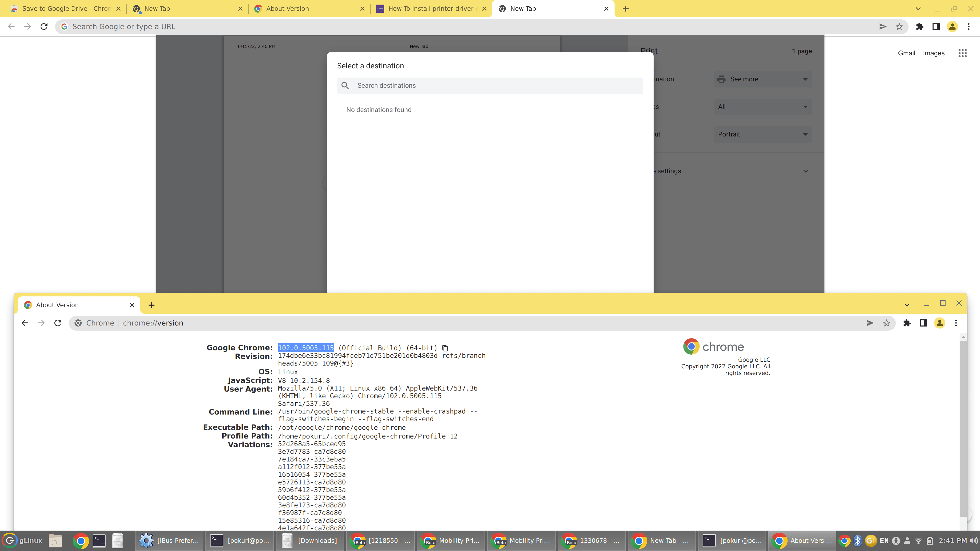Open the Destination See more dropdown
Screen dimensions: 980x551
762,79
